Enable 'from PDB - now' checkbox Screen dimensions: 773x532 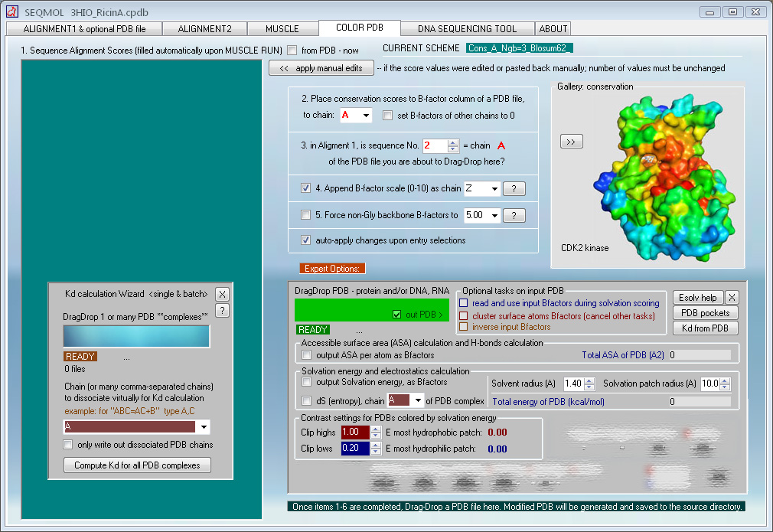coord(292,51)
